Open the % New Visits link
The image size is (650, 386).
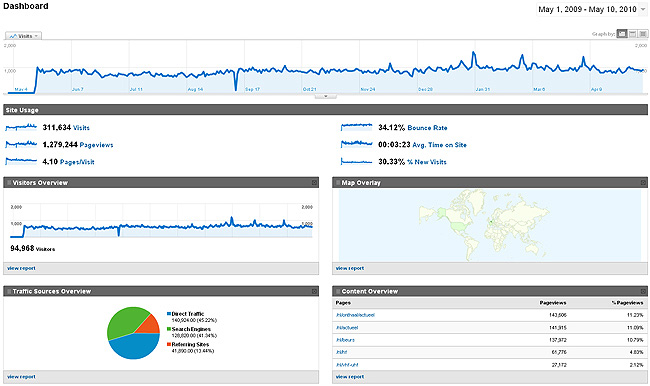427,162
